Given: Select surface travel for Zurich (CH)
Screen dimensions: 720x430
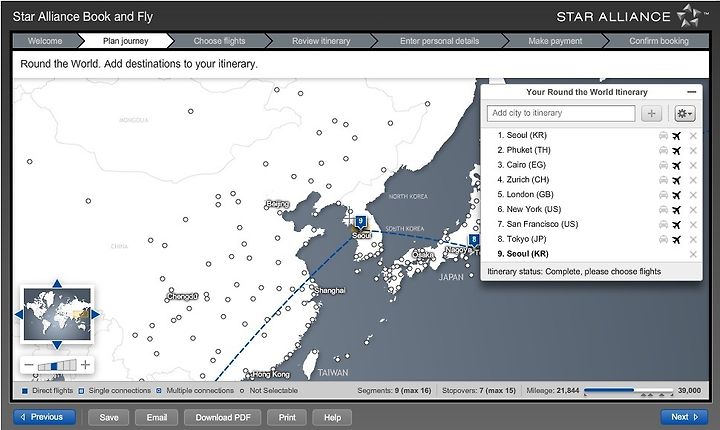Looking at the screenshot, I should tap(663, 180).
